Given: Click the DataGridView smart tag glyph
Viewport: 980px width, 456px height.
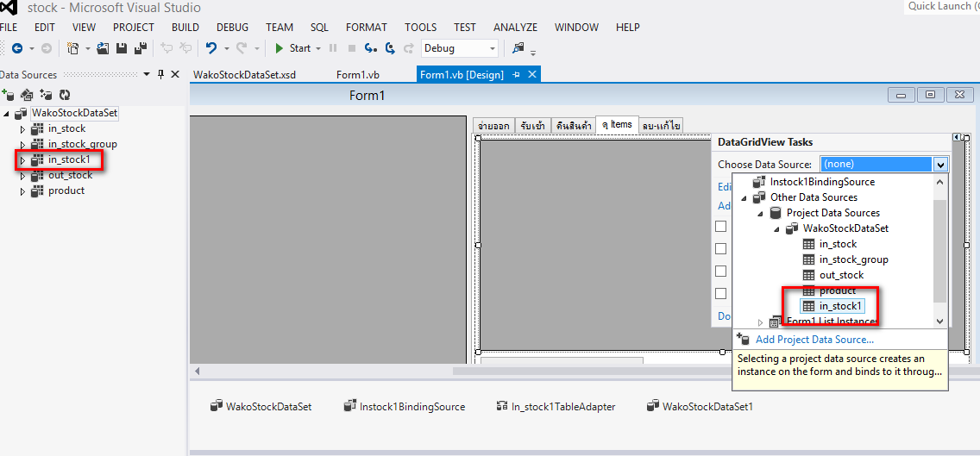Looking at the screenshot, I should click(x=956, y=137).
